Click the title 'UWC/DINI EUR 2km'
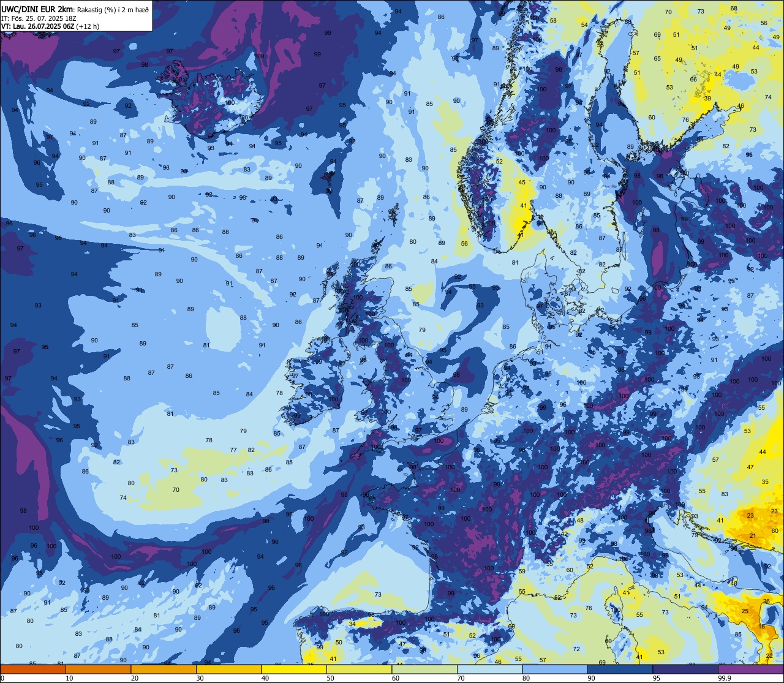784x683 pixels. pos(37,9)
